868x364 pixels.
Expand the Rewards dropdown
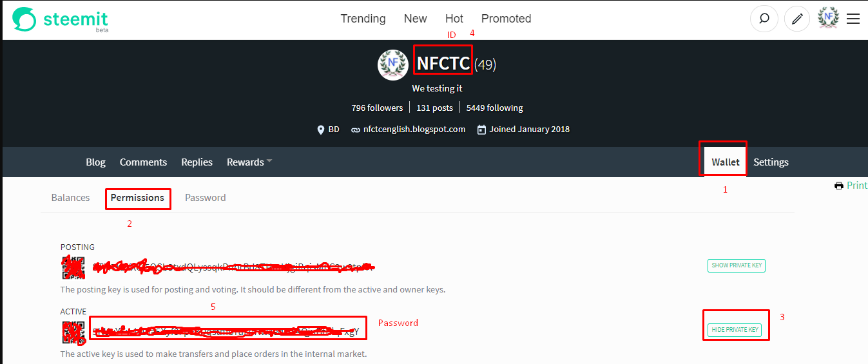click(249, 162)
